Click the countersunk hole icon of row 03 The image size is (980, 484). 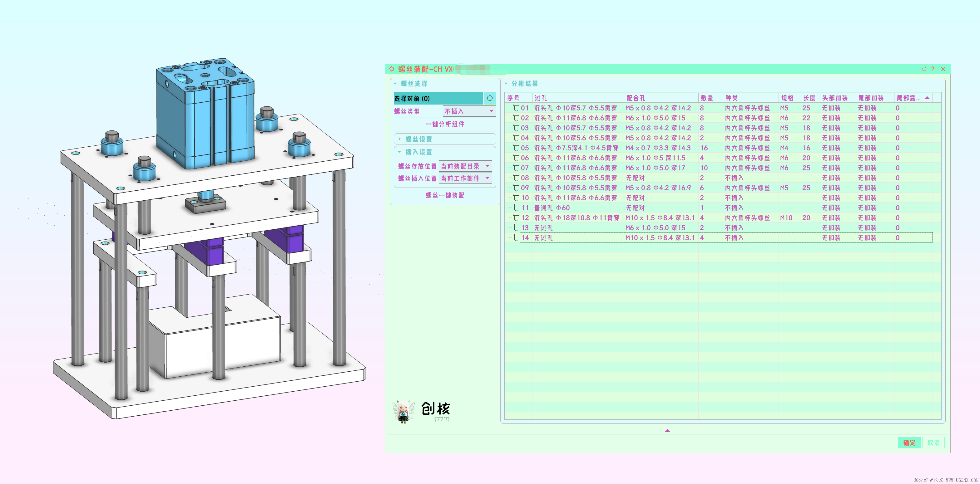pos(516,127)
